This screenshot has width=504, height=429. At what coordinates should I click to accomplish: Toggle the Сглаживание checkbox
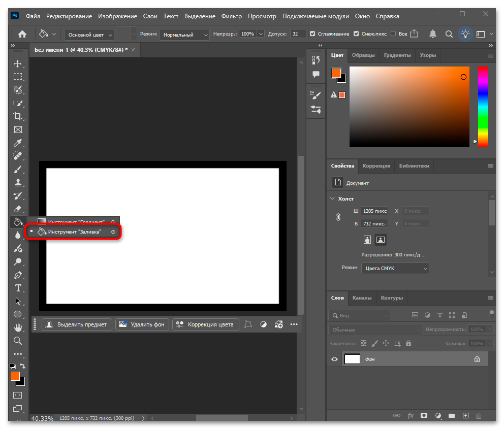[x=312, y=34]
